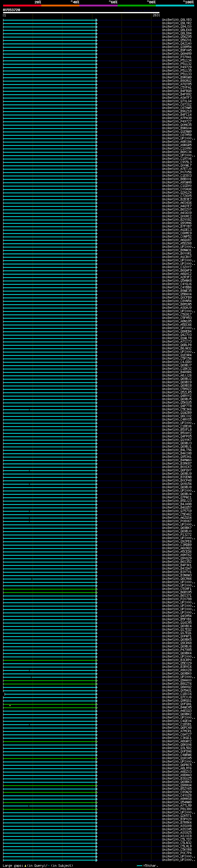
Task: Click hit label UniRef100_Q4FPG5
Action: (x=177, y=437)
